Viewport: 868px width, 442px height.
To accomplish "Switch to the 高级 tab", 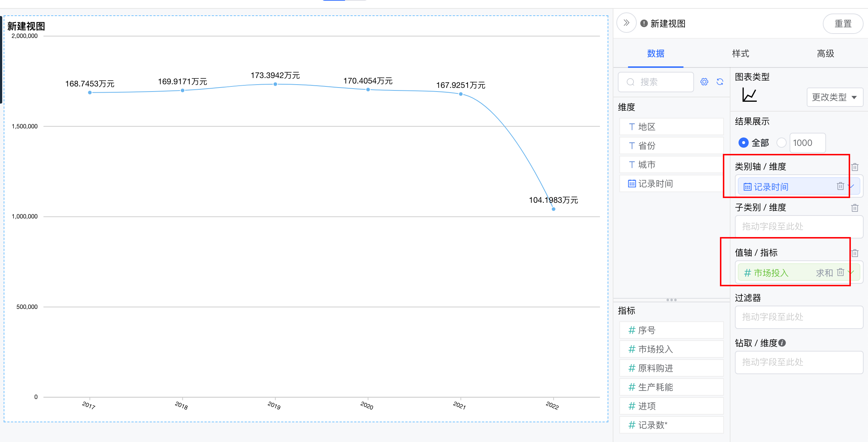I will point(825,54).
